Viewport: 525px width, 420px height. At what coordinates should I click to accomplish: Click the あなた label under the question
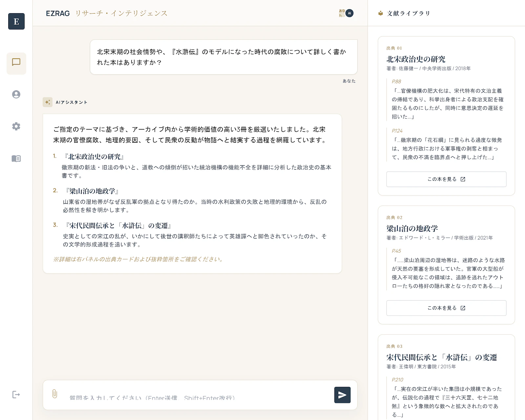(349, 81)
